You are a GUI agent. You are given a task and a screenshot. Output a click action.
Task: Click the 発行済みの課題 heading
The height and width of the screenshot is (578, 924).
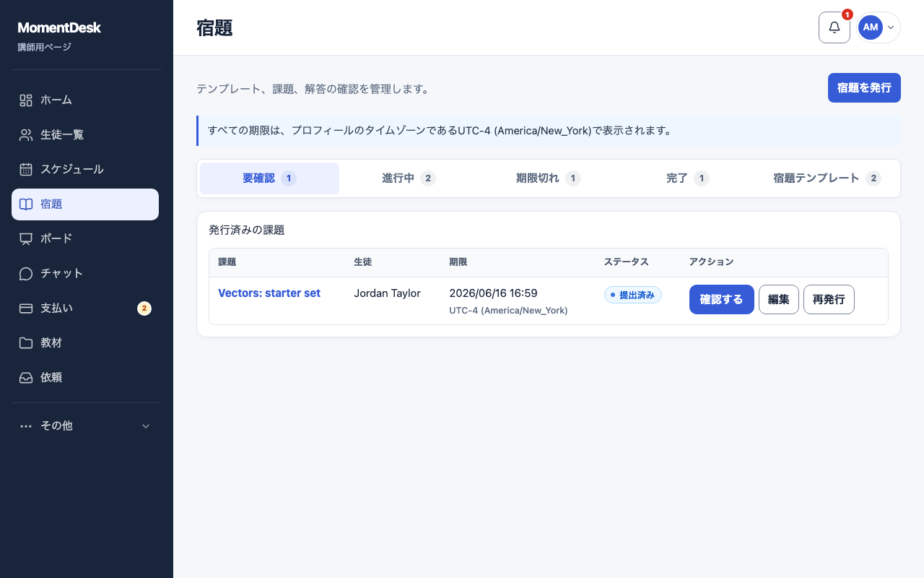coord(247,230)
